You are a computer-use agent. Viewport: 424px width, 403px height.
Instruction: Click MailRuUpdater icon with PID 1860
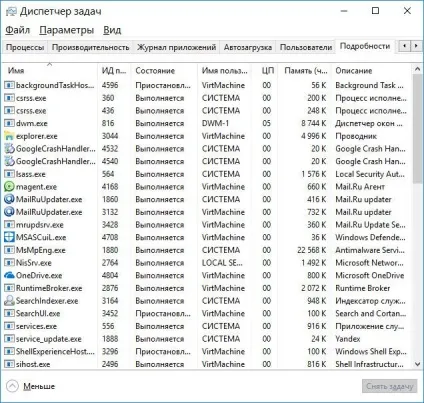point(9,199)
